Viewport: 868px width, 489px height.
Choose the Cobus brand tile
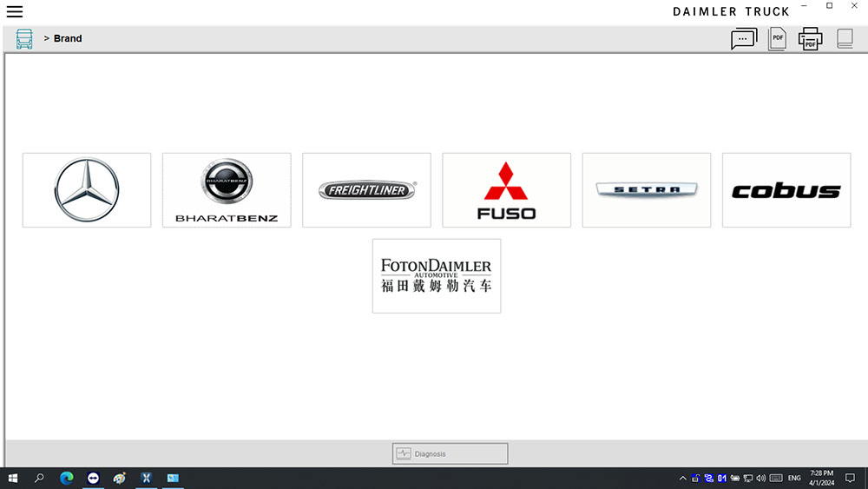pos(786,190)
